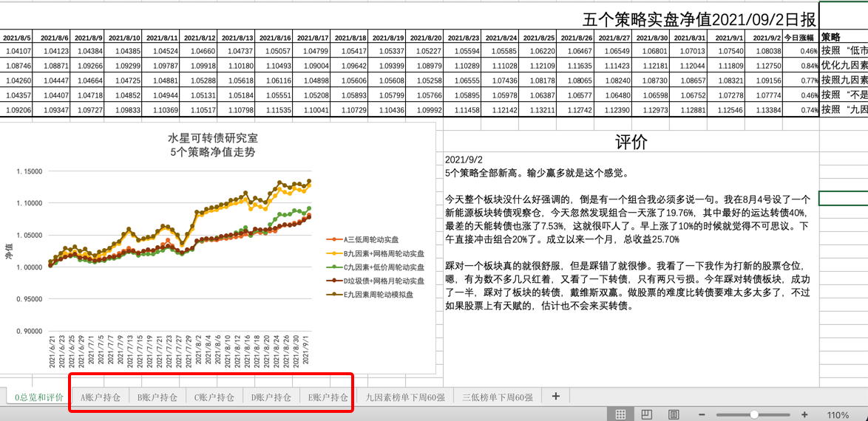Select the 0.84% daily change cell
The width and height of the screenshot is (868, 421).
pyautogui.click(x=801, y=65)
